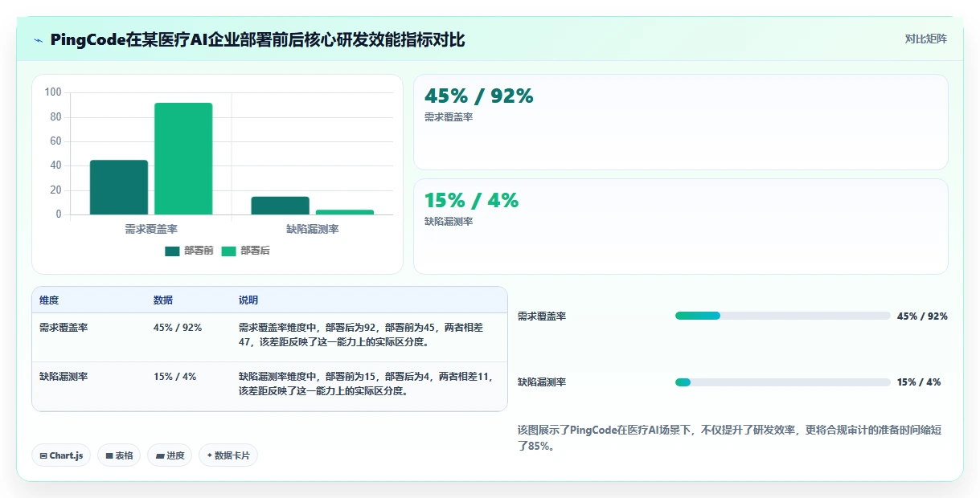
Task: Click the lightning icon beside the title
Action: (39, 40)
